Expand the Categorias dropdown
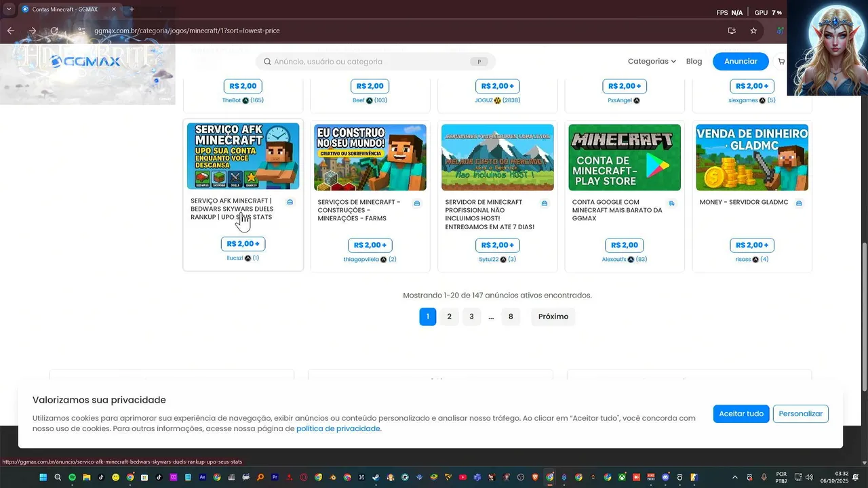 point(652,62)
